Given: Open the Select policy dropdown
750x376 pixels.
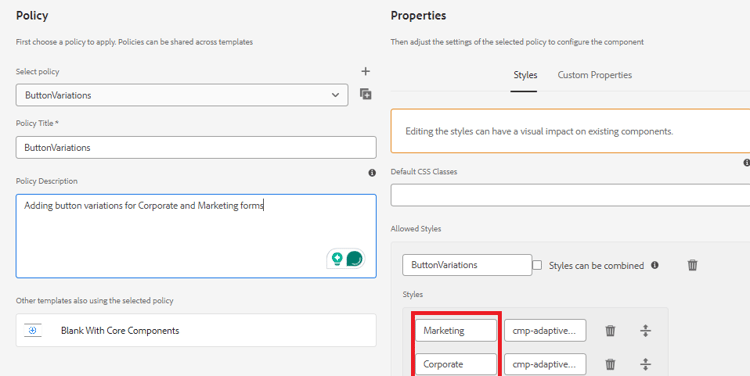Looking at the screenshot, I should coord(182,95).
